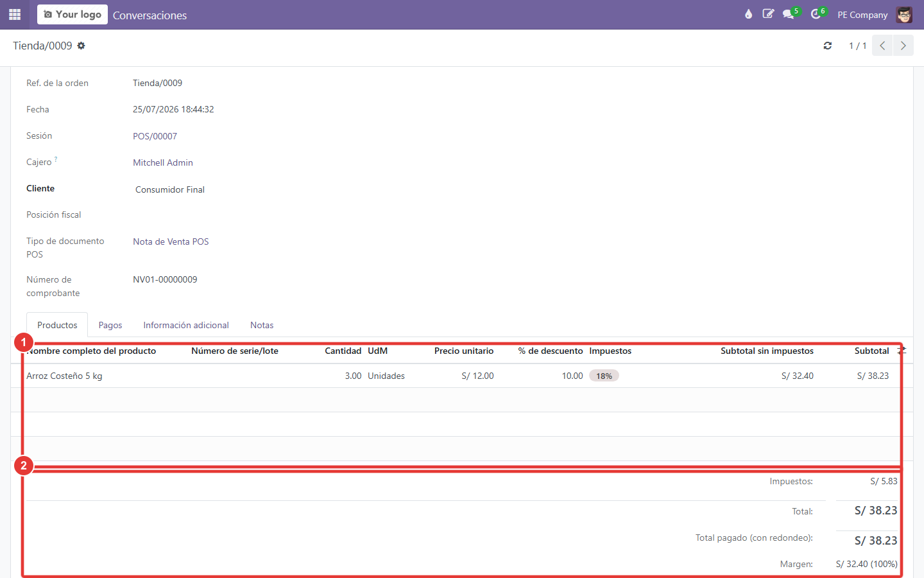Open Nota de Venta POS document type
Screen dimensions: 924x578
click(x=171, y=241)
